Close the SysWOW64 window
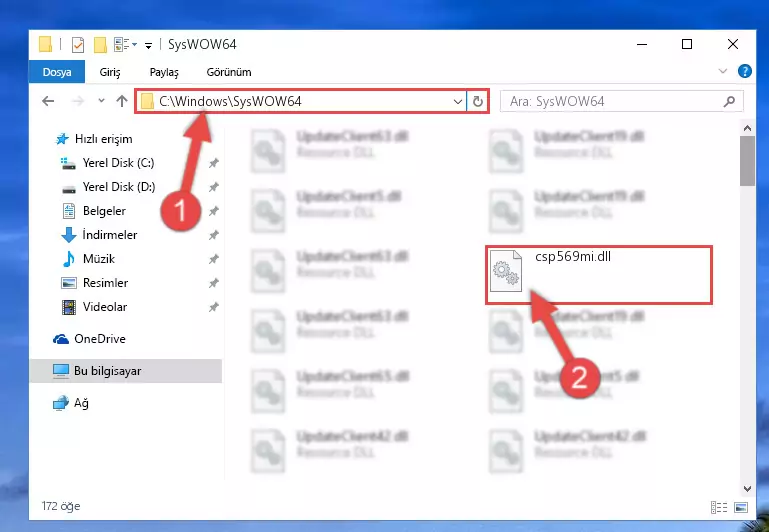This screenshot has width=769, height=532. [x=733, y=44]
